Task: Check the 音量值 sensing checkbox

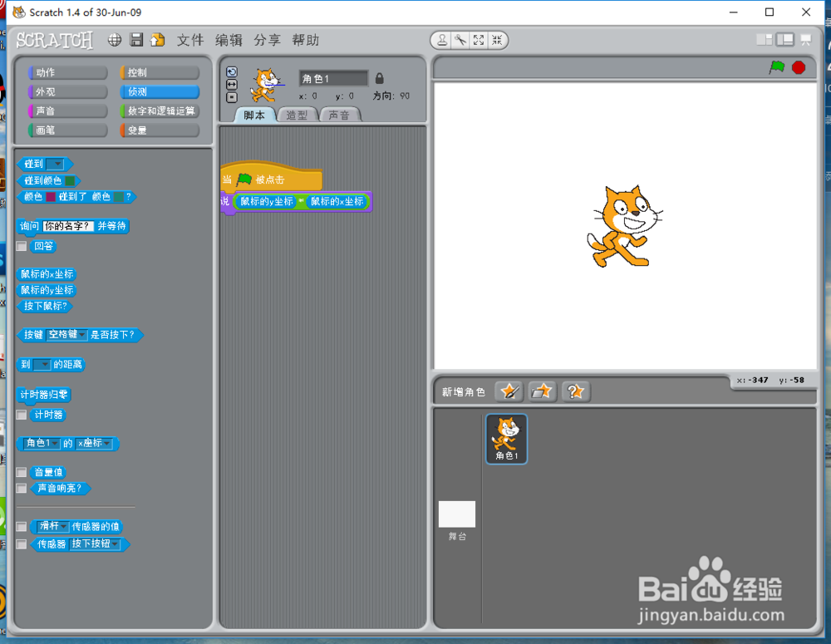Action: [x=21, y=471]
